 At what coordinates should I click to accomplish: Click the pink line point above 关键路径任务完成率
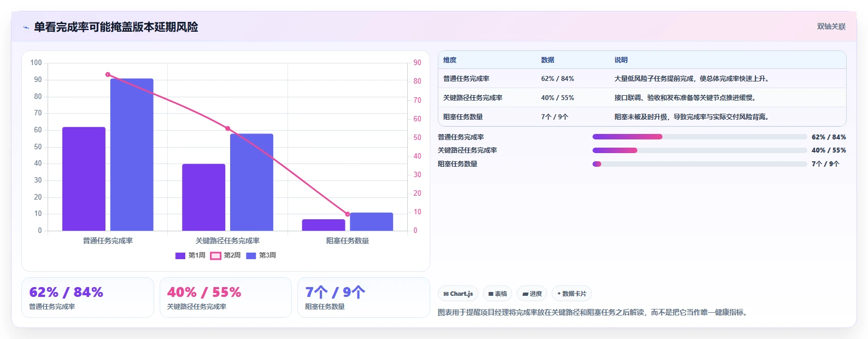pos(228,128)
